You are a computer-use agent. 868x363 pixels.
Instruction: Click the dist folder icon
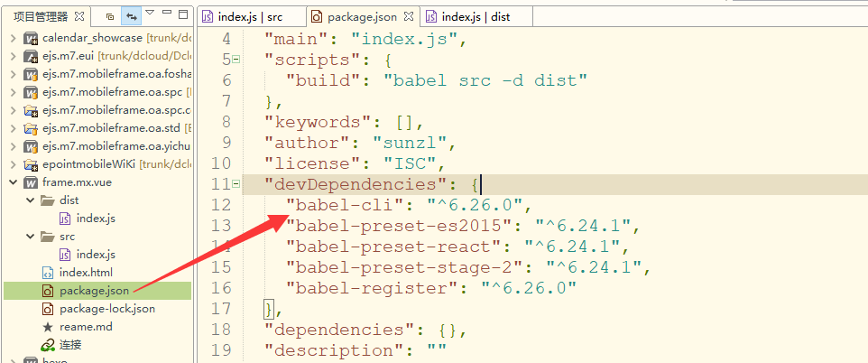click(48, 200)
